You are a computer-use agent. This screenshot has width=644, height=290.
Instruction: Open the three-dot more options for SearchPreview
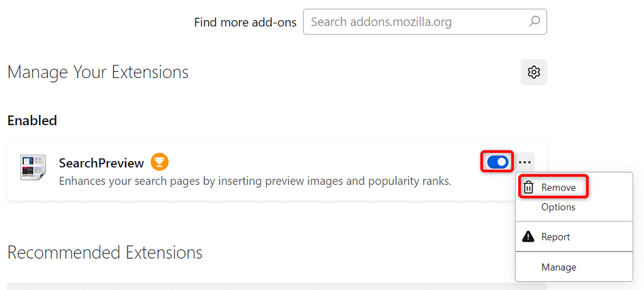[525, 162]
